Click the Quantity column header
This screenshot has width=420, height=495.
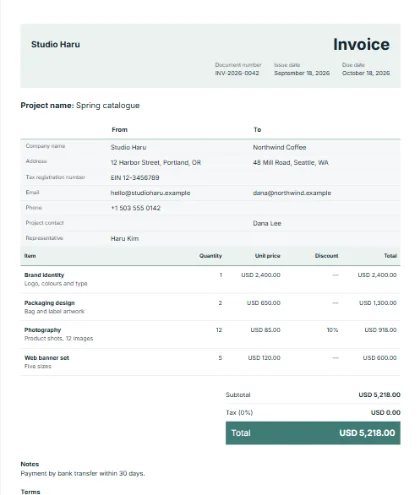click(x=210, y=256)
